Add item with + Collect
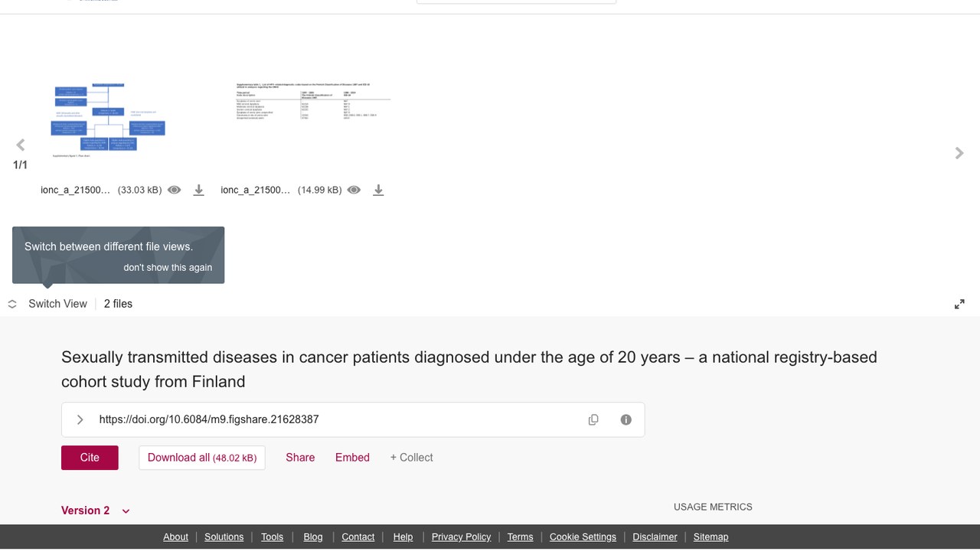Screen dimensions: 980x551 click(x=411, y=458)
